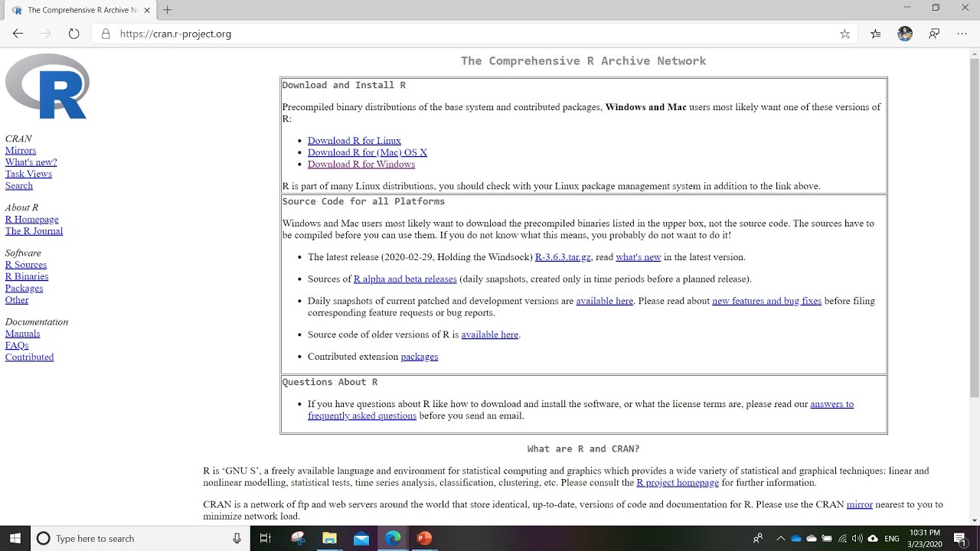Open the R alpha and beta releases link
The image size is (980, 551).
pos(405,279)
